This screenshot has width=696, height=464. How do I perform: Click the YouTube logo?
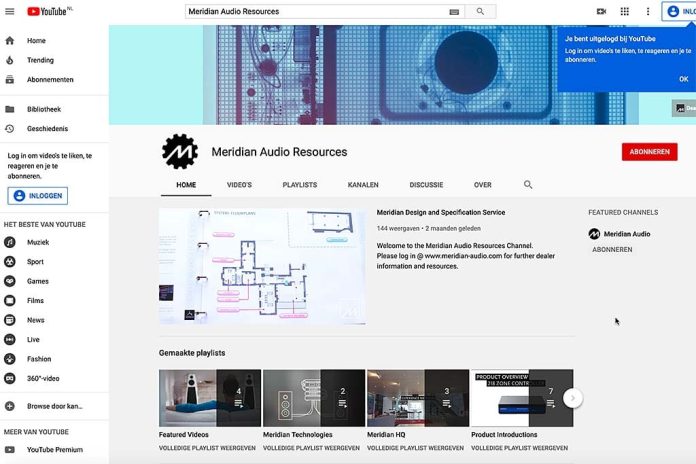tap(49, 11)
